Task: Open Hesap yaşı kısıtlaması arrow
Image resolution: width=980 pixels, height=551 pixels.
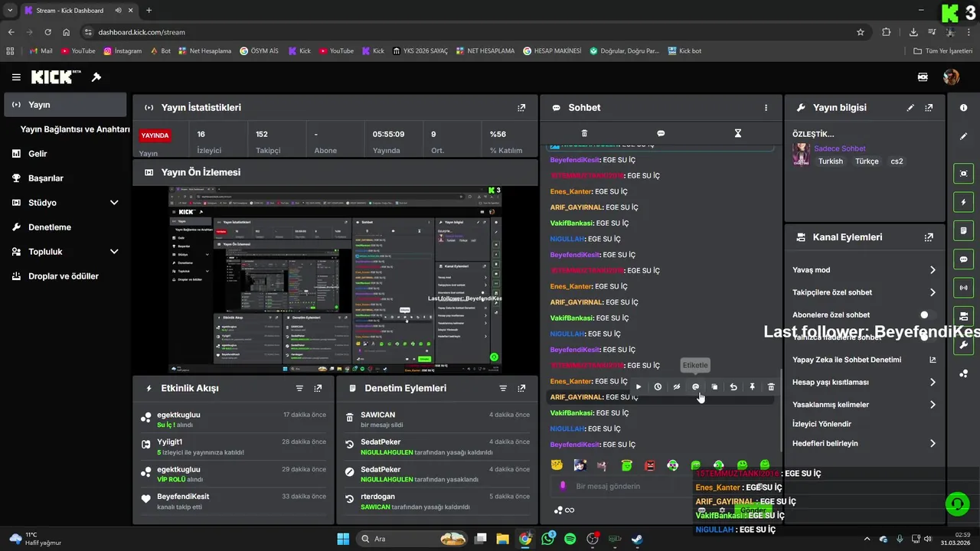Action: [x=933, y=382]
